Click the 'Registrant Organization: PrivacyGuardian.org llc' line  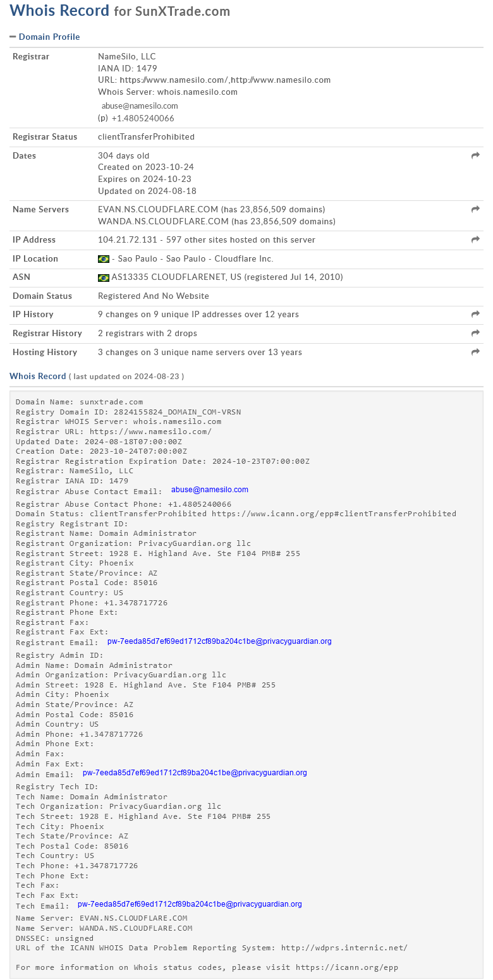click(133, 543)
